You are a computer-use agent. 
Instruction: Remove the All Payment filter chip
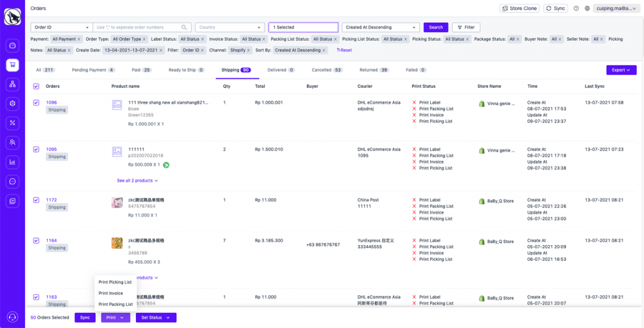[79, 39]
